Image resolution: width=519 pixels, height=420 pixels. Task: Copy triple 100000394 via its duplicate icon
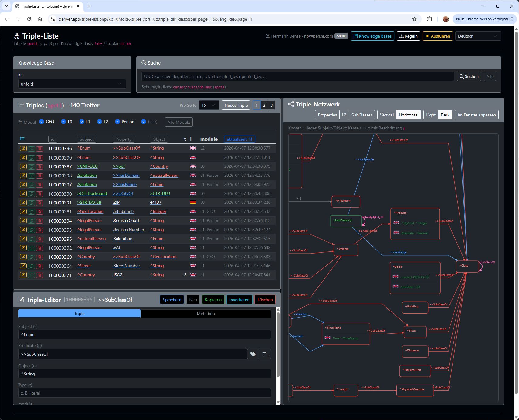point(31,221)
